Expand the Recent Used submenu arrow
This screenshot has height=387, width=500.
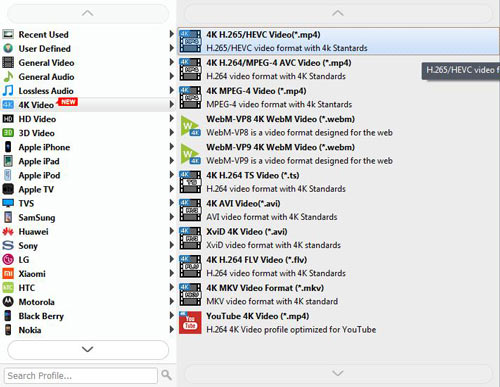click(171, 34)
